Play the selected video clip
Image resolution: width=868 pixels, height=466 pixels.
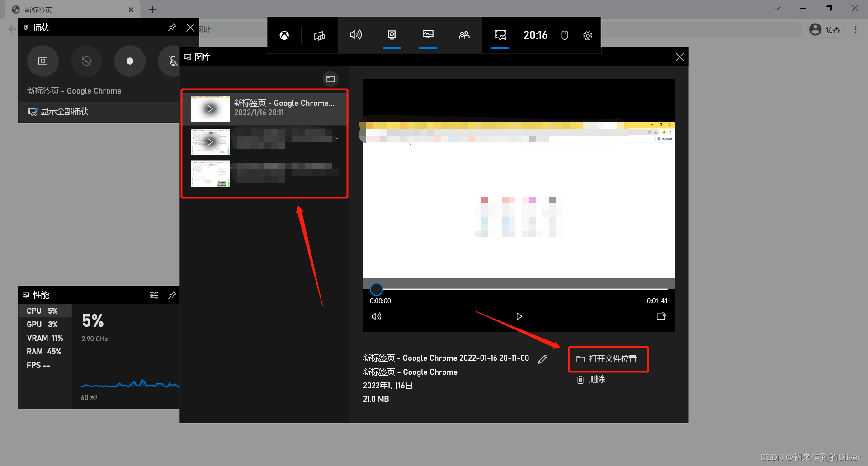[x=519, y=316]
